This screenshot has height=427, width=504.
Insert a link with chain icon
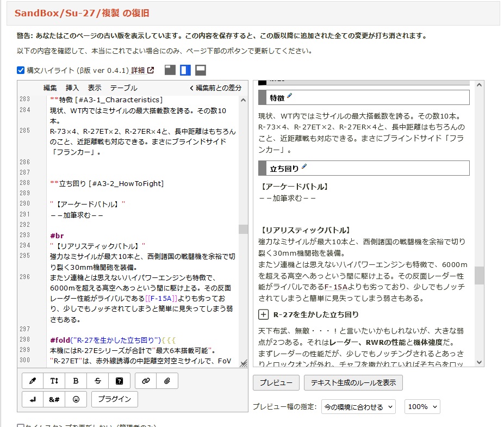click(x=146, y=381)
